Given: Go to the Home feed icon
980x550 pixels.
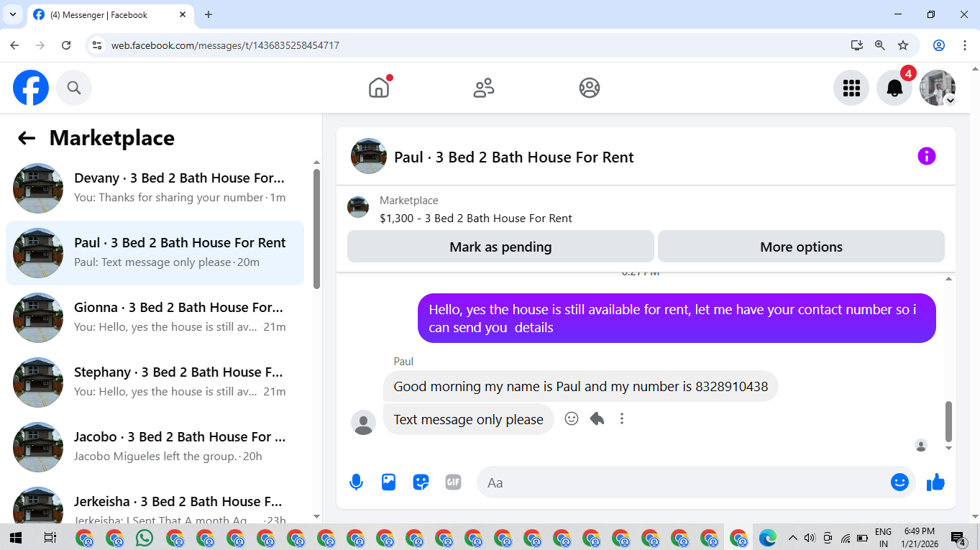Looking at the screenshot, I should 378,88.
